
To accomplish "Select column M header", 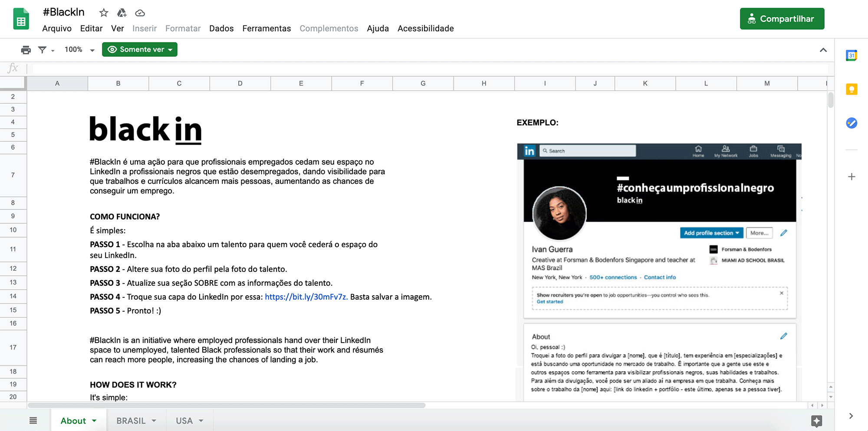I will click(767, 83).
